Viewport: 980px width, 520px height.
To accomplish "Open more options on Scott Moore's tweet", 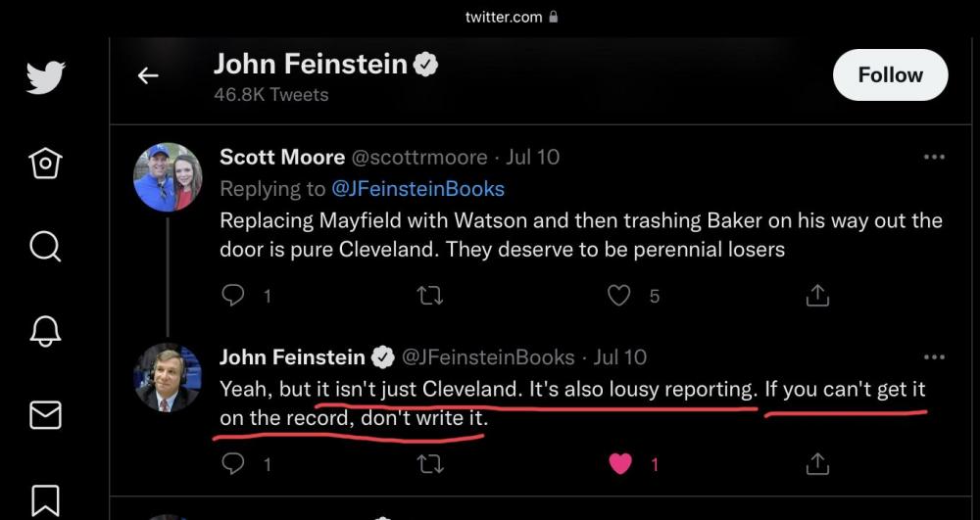I will click(934, 157).
